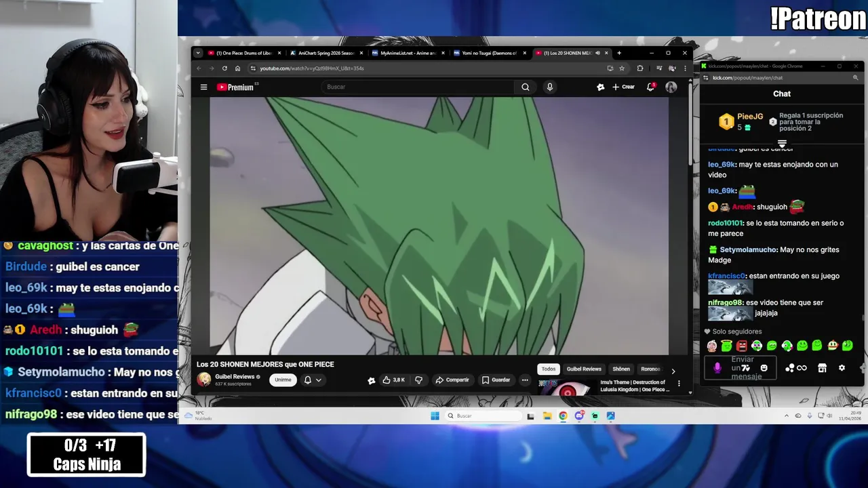868x488 pixels.
Task: Mute the playing YouTube tab audio icon
Action: click(597, 53)
